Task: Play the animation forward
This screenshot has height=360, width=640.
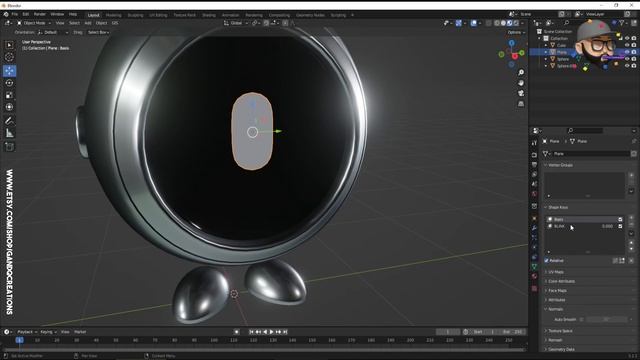Action: tap(272, 332)
